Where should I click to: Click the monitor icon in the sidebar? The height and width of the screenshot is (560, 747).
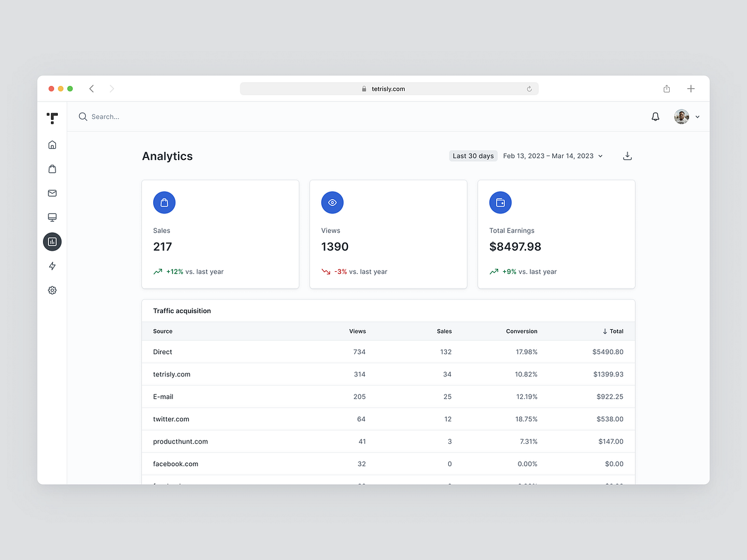pos(52,217)
